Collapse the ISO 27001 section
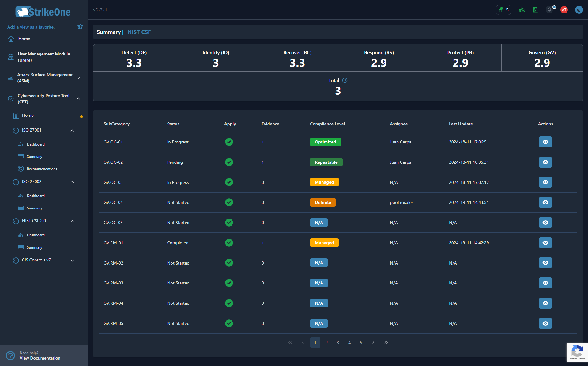This screenshot has width=588, height=366. click(x=72, y=130)
